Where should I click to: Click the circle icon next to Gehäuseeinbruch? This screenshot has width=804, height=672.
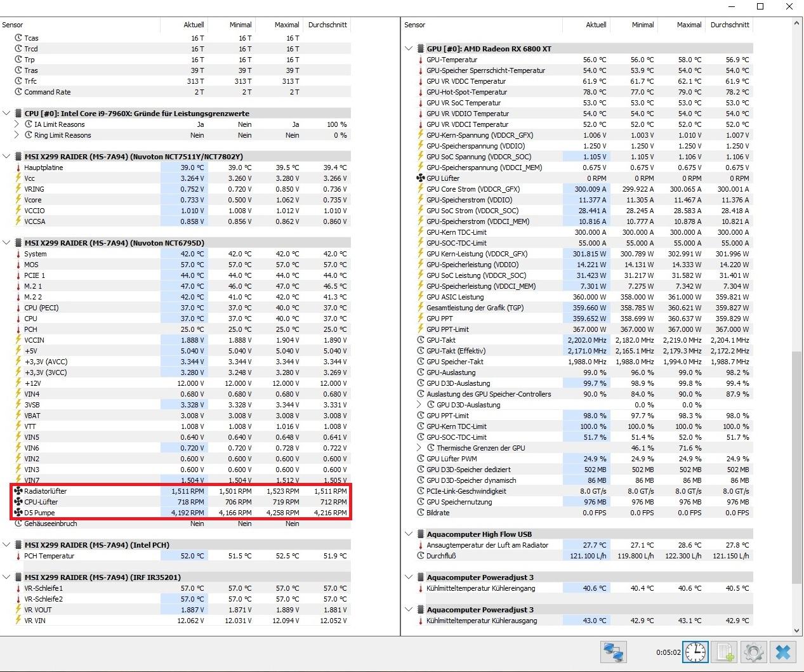pos(18,524)
